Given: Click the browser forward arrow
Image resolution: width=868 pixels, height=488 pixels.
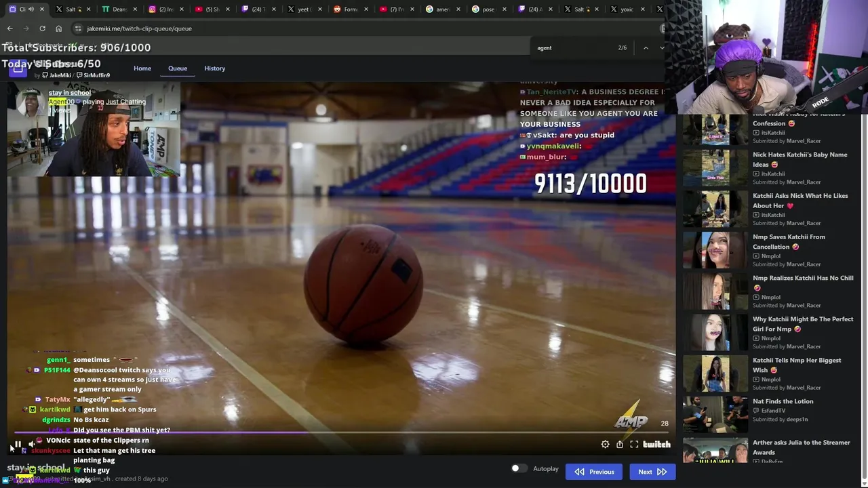Looking at the screenshot, I should point(26,28).
